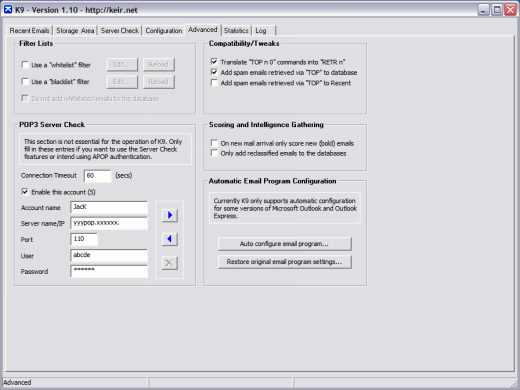Close the K9 window

tap(510, 10)
